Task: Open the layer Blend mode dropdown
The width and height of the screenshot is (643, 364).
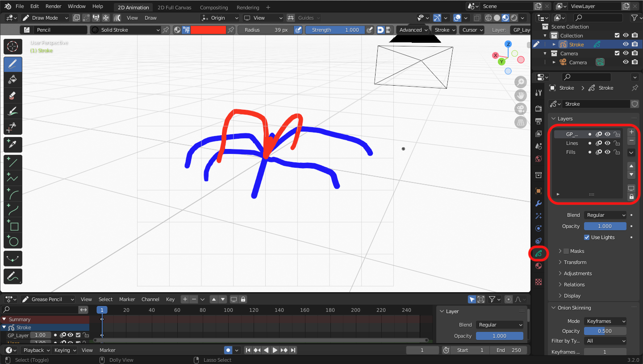Action: [x=605, y=215]
